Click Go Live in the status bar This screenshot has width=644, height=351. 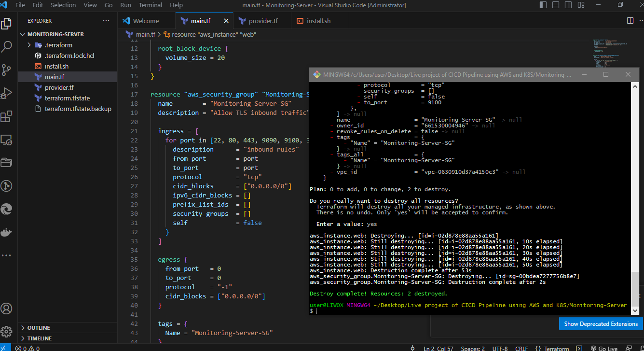tap(603, 348)
